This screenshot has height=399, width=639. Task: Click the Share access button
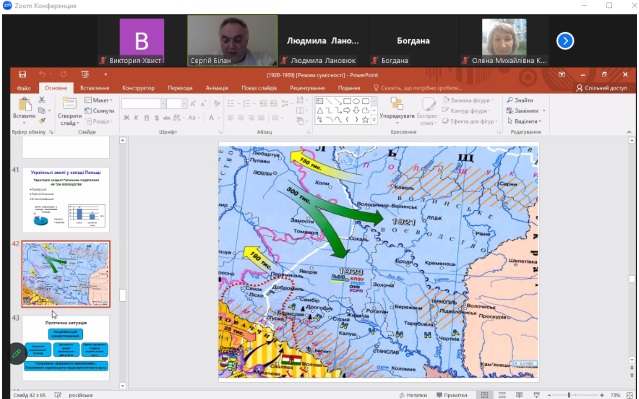point(602,88)
